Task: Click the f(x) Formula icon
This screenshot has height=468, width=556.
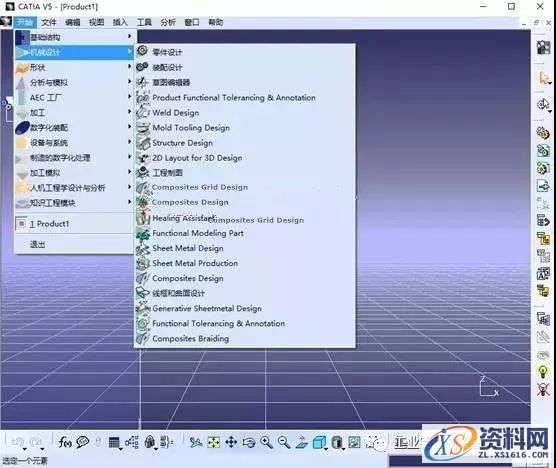Action: (x=65, y=442)
